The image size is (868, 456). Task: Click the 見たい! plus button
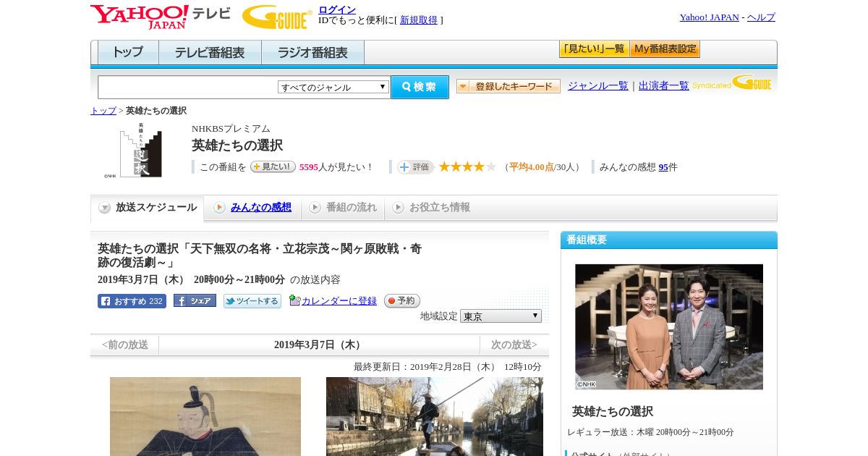(273, 166)
